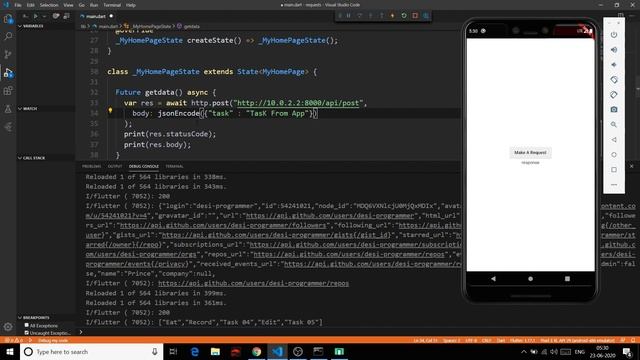This screenshot has width=640, height=360.
Task: Click the Windows search box
Action: tap(91, 352)
